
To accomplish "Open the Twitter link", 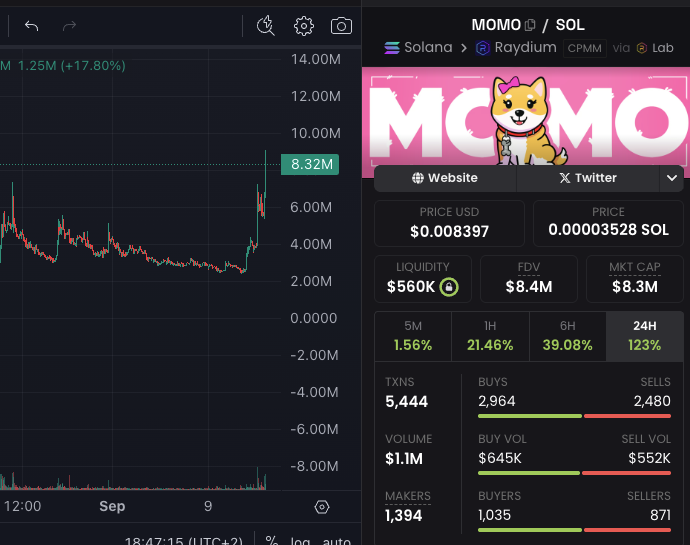I will click(x=588, y=178).
